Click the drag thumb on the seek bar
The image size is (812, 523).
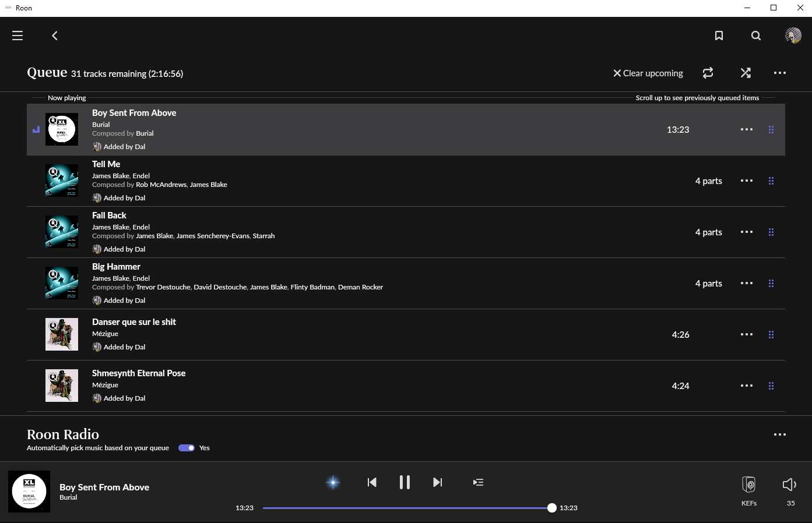[552, 508]
